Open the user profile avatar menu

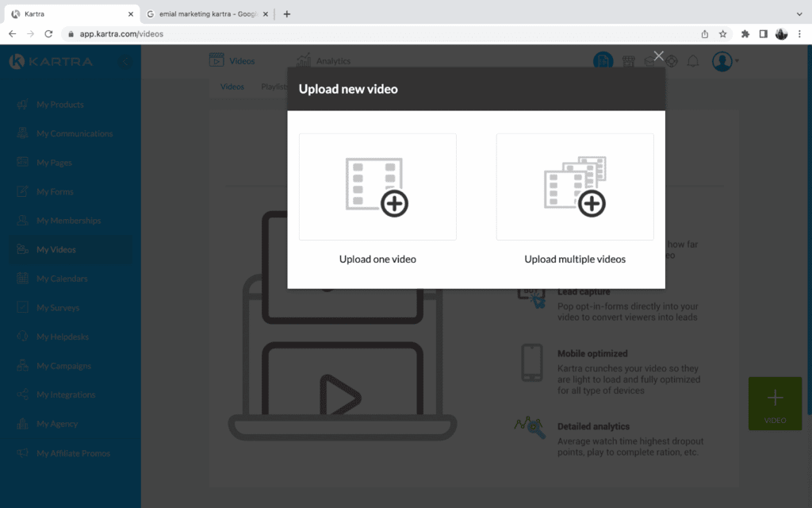[725, 61]
